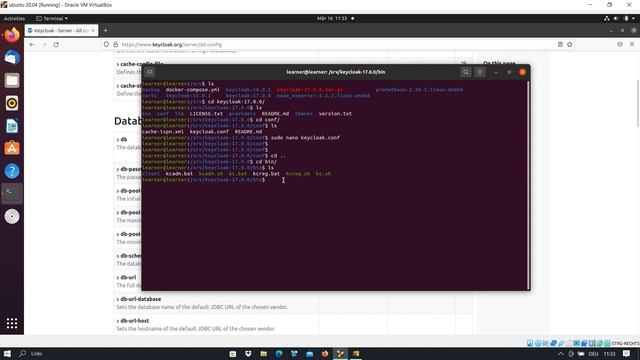Image resolution: width=640 pixels, height=360 pixels.
Task: Open the Terminal app menu in top bar
Action: (x=52, y=18)
